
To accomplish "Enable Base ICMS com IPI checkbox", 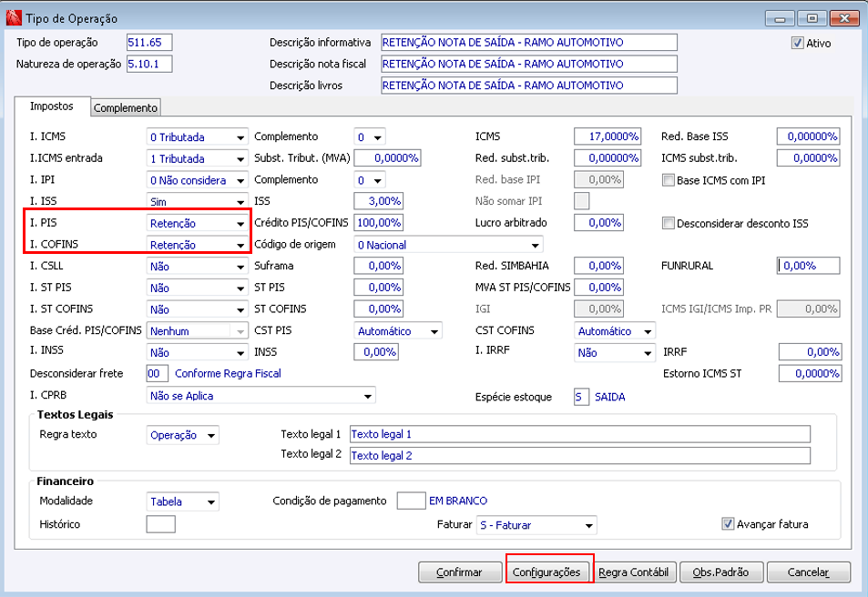I will pyautogui.click(x=669, y=180).
